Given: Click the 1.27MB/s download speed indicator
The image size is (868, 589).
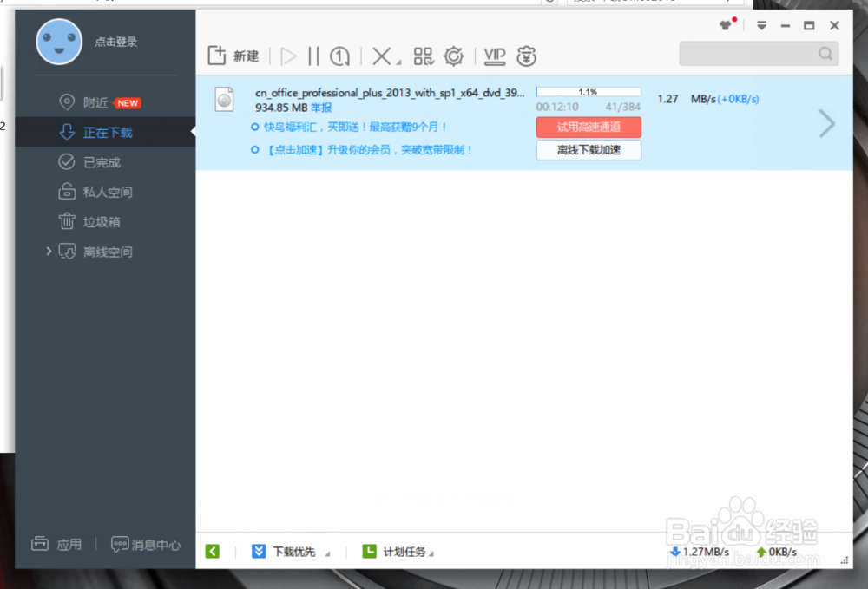Looking at the screenshot, I should 700,552.
